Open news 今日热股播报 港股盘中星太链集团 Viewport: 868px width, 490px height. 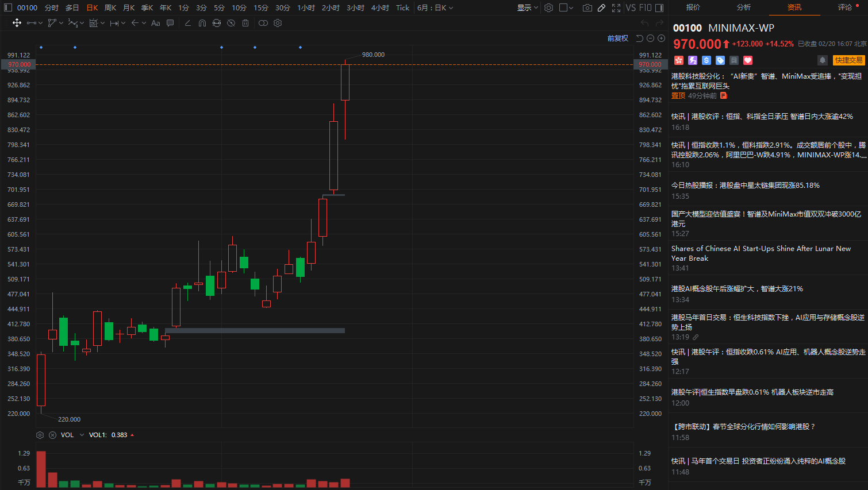click(x=746, y=185)
